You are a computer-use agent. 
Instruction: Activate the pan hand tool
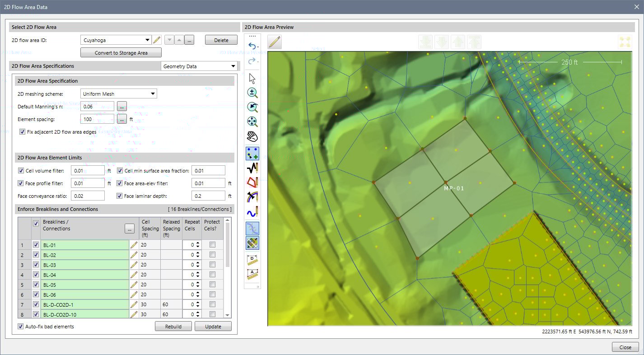point(252,136)
